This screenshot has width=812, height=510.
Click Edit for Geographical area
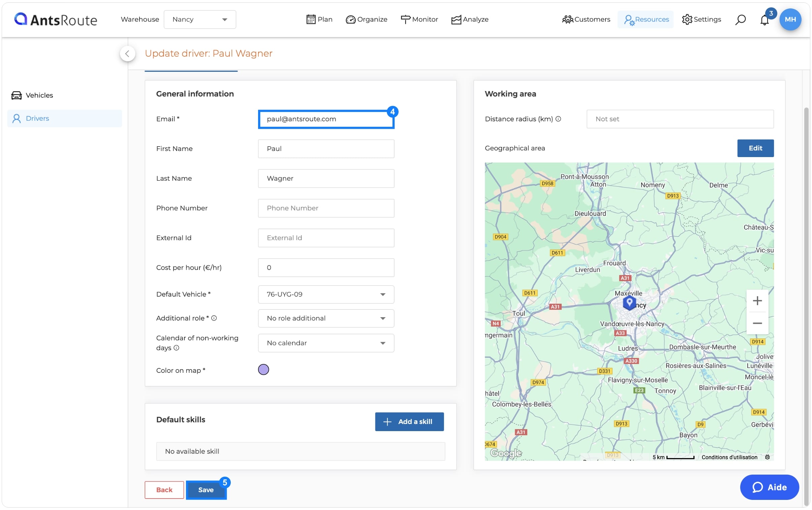click(755, 148)
